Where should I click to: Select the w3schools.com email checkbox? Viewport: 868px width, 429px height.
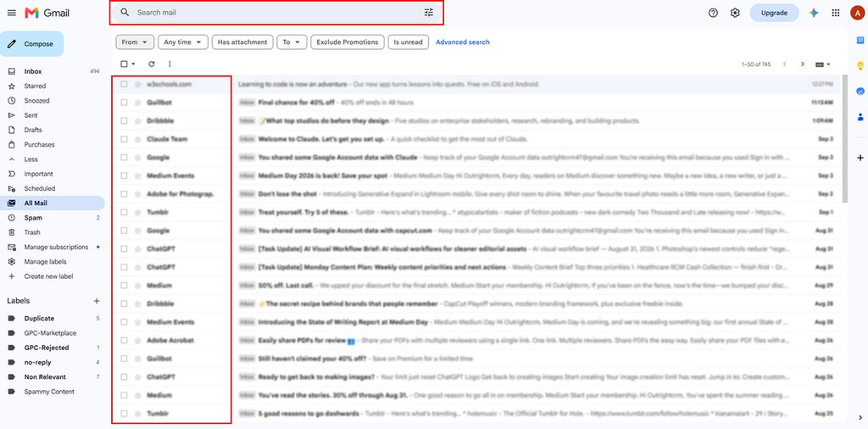124,84
